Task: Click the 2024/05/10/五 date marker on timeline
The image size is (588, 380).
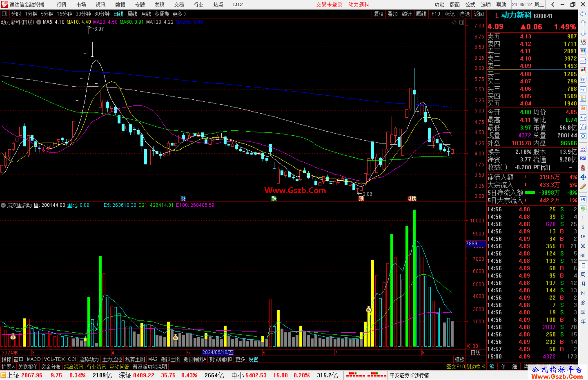Action: click(218, 352)
